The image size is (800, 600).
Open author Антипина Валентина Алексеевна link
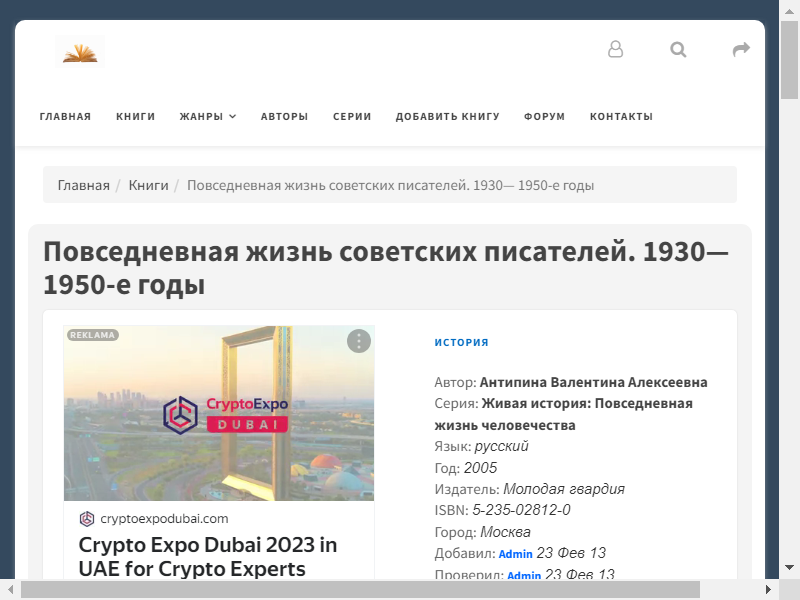(x=593, y=382)
